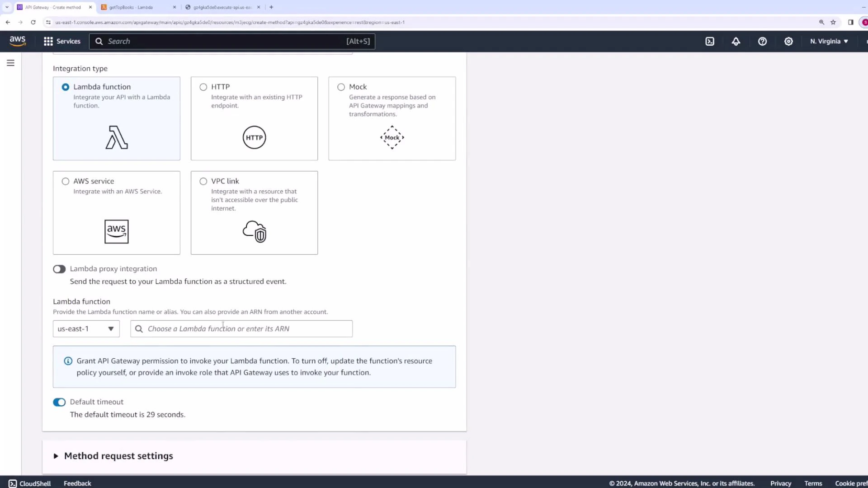Bookmark the page using the star icon
The width and height of the screenshot is (868, 488).
point(834,22)
